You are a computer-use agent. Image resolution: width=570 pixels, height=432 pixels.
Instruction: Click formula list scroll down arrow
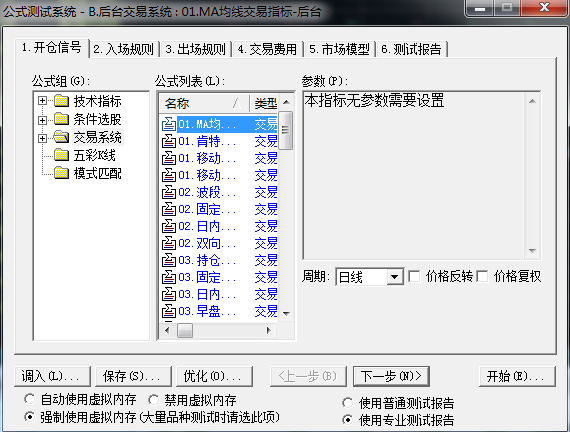[x=286, y=313]
